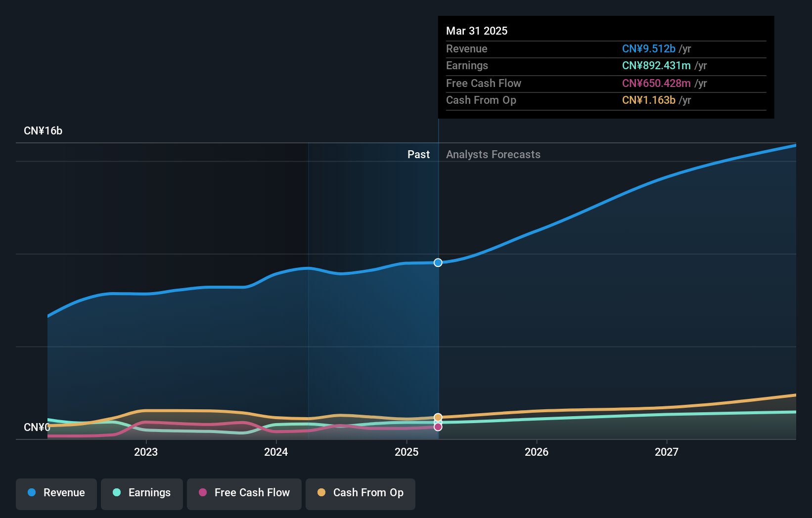This screenshot has width=812, height=518.
Task: Click the 2026 x-axis label
Action: pyautogui.click(x=537, y=452)
